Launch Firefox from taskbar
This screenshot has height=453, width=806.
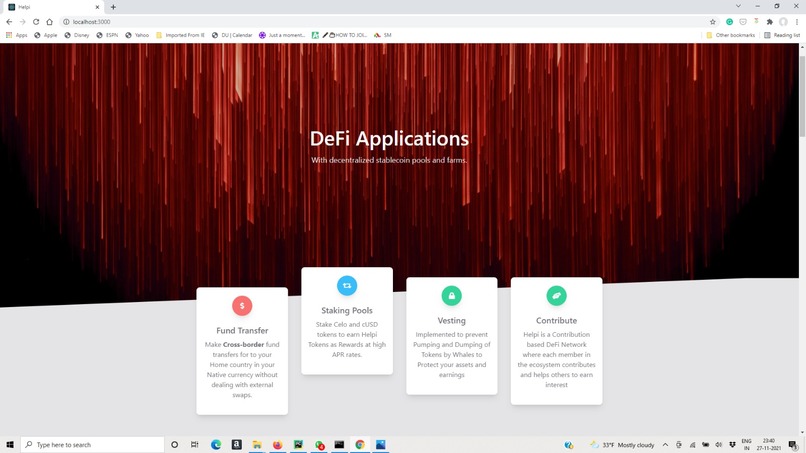click(x=278, y=444)
